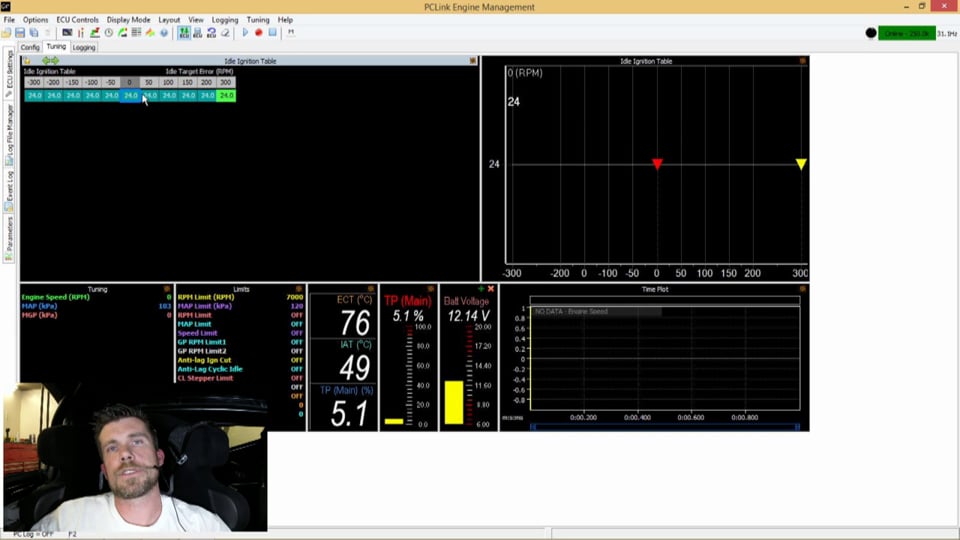Click the Save floppy disk icon
Image resolution: width=960 pixels, height=540 pixels.
(x=20, y=32)
